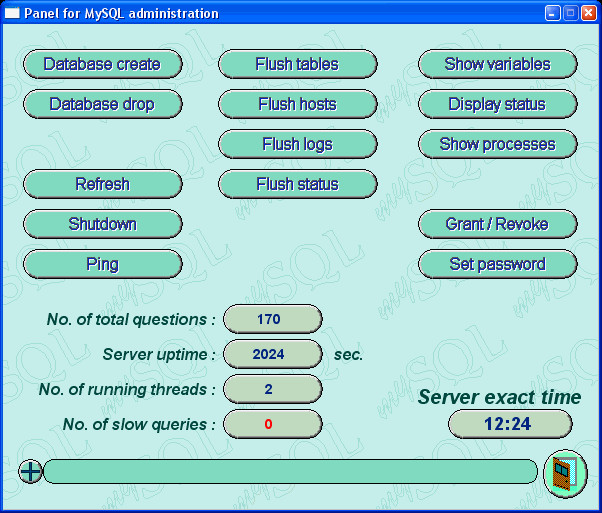The image size is (602, 513).
Task: Click the 'sec.' unit label
Action: pyautogui.click(x=348, y=354)
